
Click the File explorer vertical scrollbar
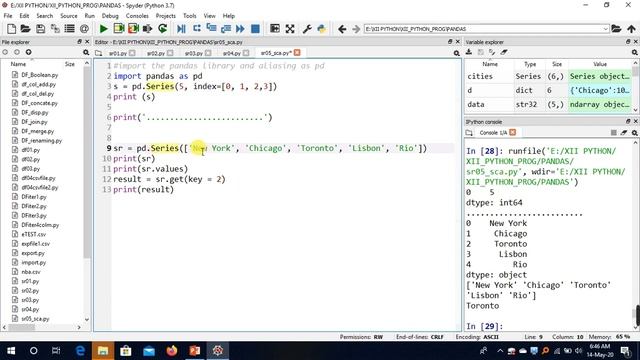click(87, 162)
